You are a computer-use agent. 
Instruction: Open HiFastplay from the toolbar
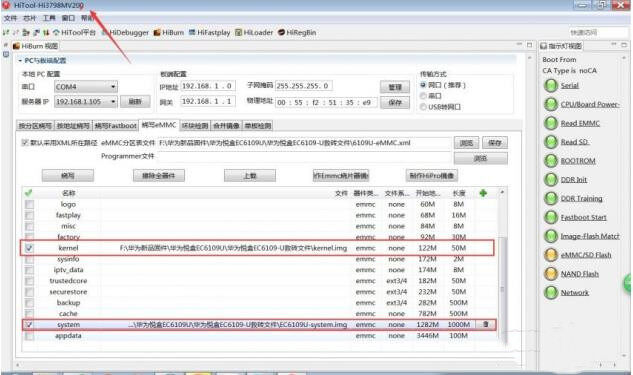(x=210, y=32)
